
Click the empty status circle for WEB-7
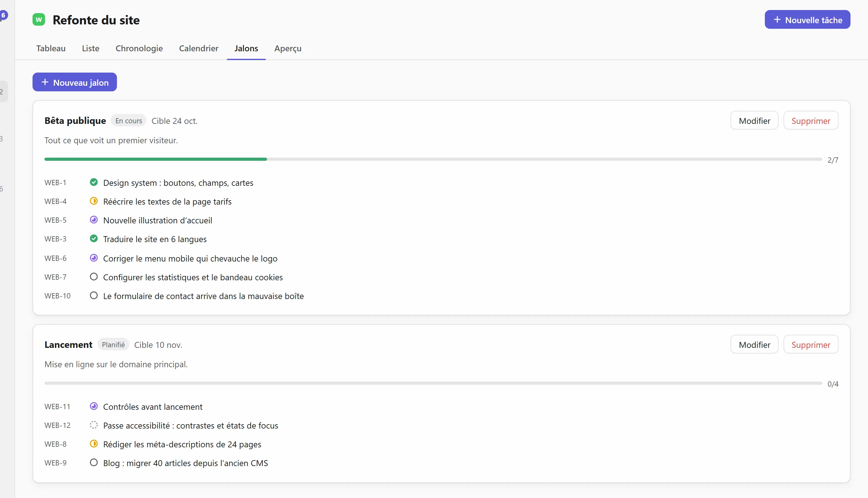(94, 277)
